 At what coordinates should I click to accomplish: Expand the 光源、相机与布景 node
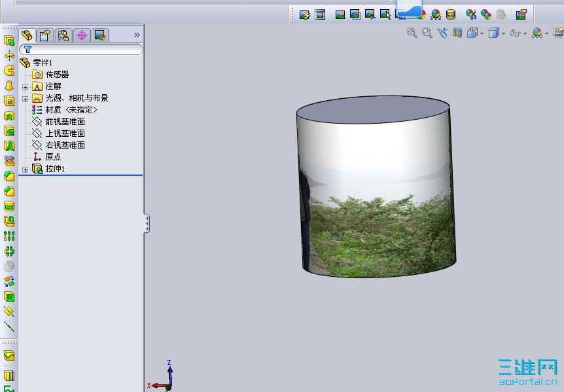tap(25, 99)
